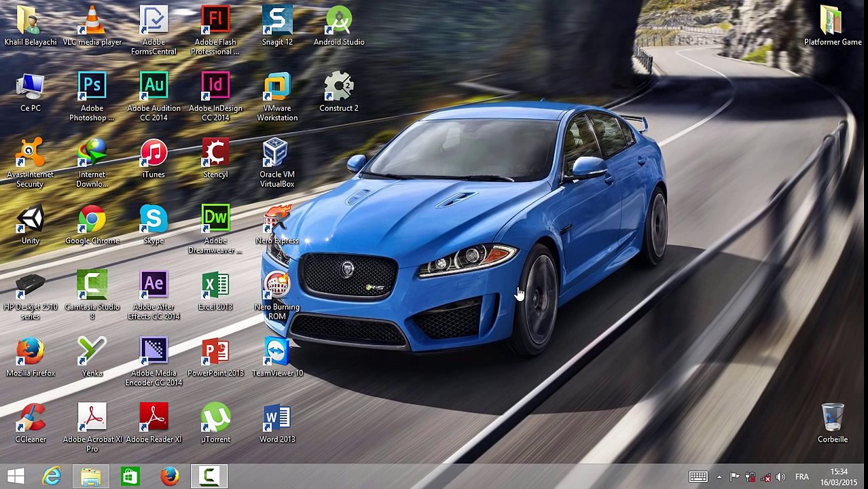This screenshot has height=489, width=868.
Task: Switch the FRA keyboard input language
Action: pos(802,477)
